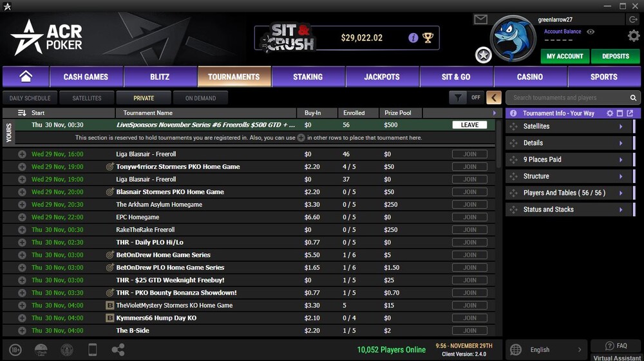This screenshot has width=644, height=361.
Task: Click the Tournament Info purple info icon
Action: (513, 113)
